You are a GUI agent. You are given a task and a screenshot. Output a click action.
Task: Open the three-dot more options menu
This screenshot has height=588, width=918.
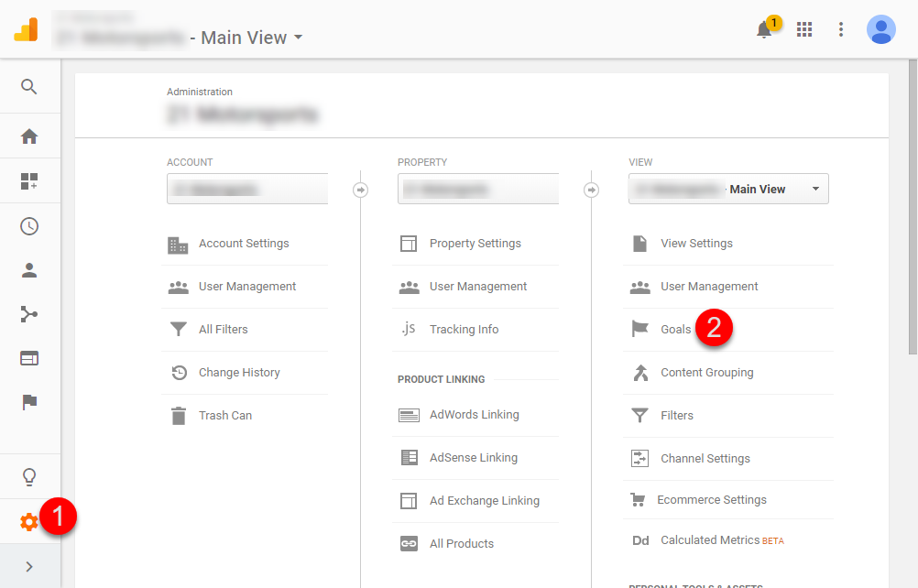click(x=841, y=29)
